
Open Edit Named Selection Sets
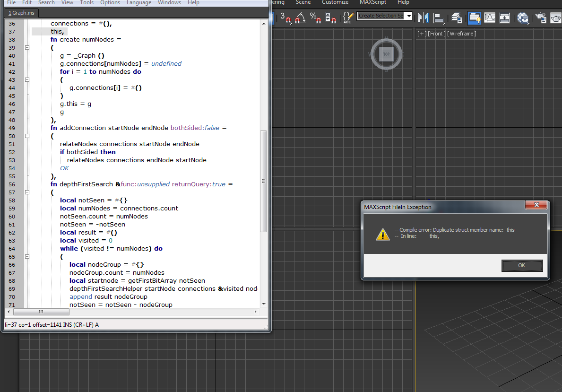pyautogui.click(x=348, y=17)
